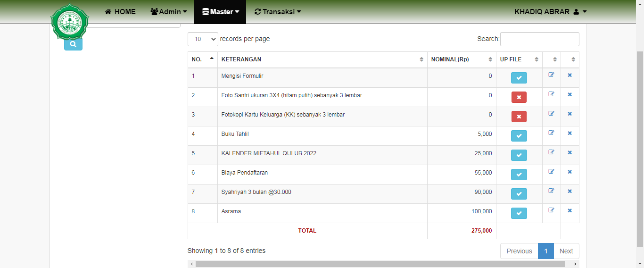Click the table Search input field
Viewport: 644px width, 268px height.
(x=539, y=39)
